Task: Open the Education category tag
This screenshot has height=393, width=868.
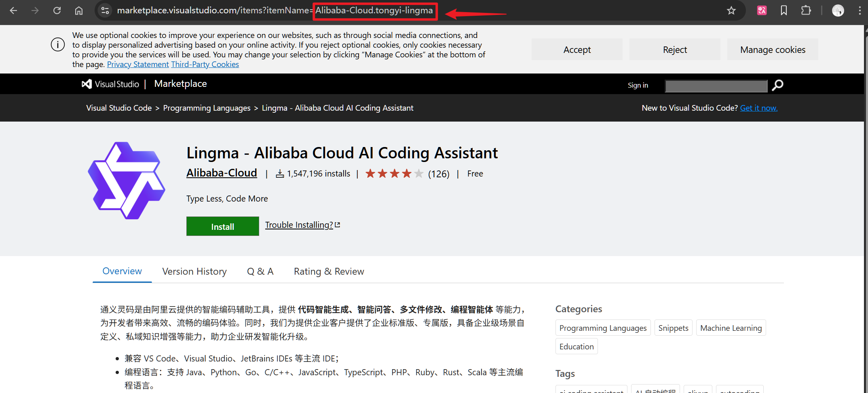Action: 577,346
